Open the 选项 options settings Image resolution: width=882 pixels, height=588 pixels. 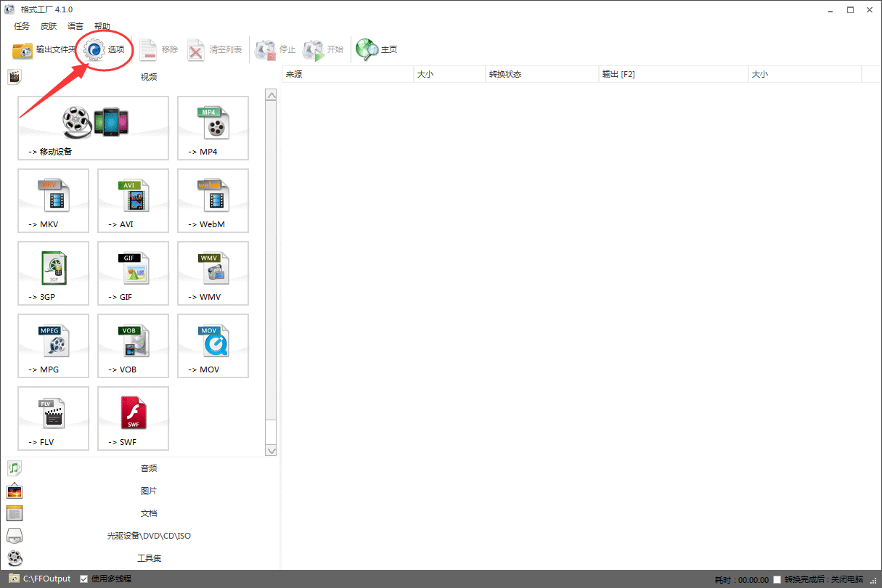105,49
